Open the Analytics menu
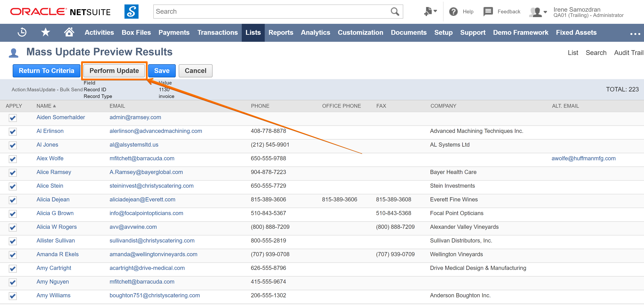The height and width of the screenshot is (305, 644). 315,33
